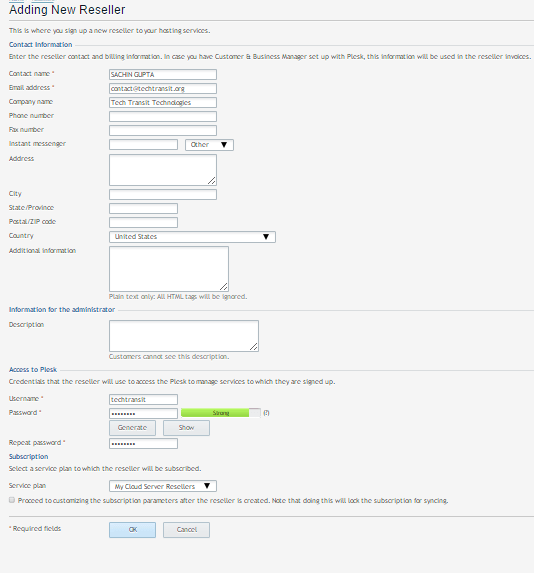Click the Additional information resize grip

pyautogui.click(x=224, y=286)
